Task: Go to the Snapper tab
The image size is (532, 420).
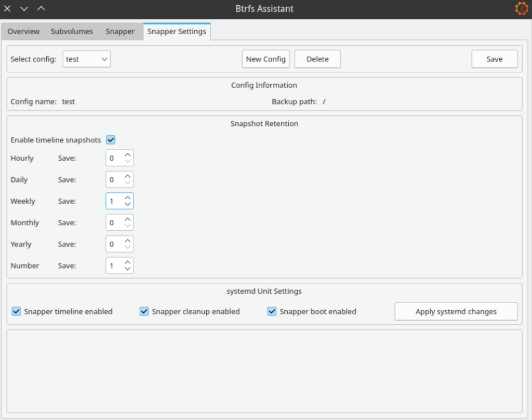Action: point(120,32)
